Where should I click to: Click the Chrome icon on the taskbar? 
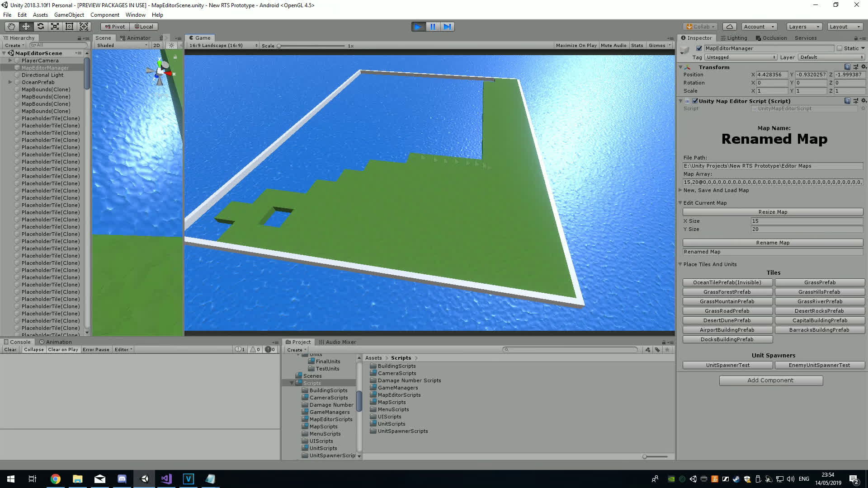coord(55,479)
